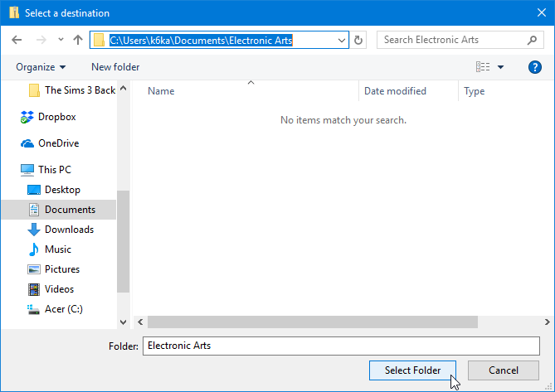
Task: Click the folder icon in address bar
Action: (99, 40)
